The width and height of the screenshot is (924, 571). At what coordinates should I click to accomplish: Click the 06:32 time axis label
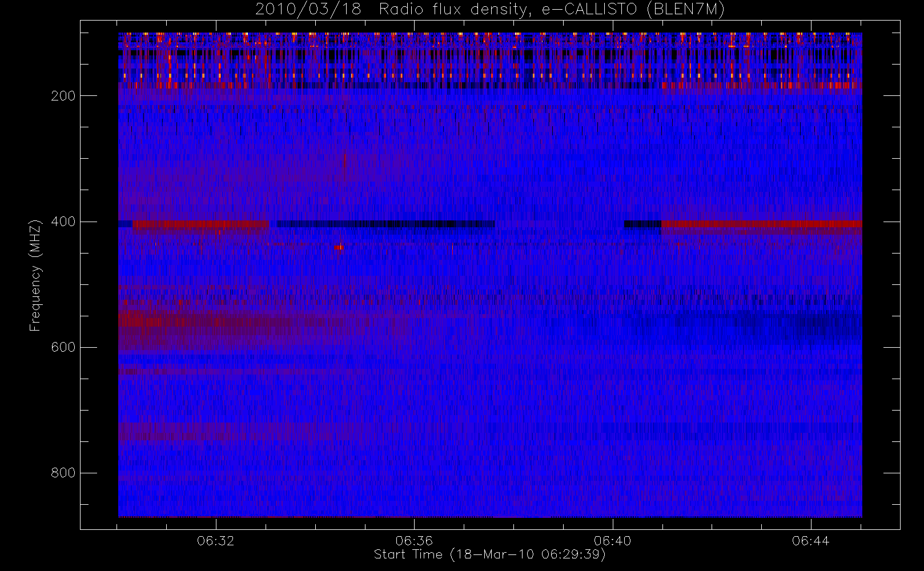click(216, 541)
